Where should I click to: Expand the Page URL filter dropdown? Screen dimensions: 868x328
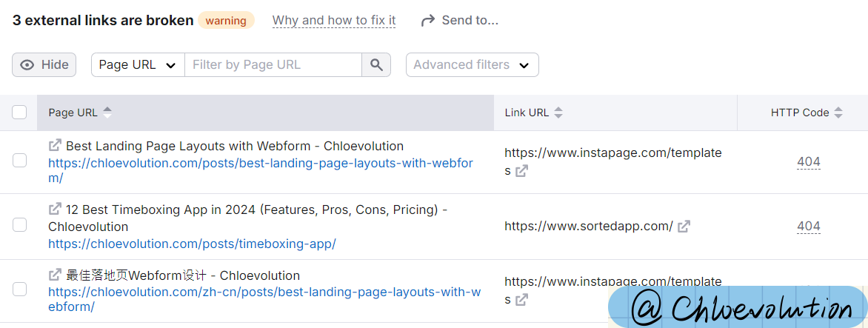pyautogui.click(x=138, y=64)
